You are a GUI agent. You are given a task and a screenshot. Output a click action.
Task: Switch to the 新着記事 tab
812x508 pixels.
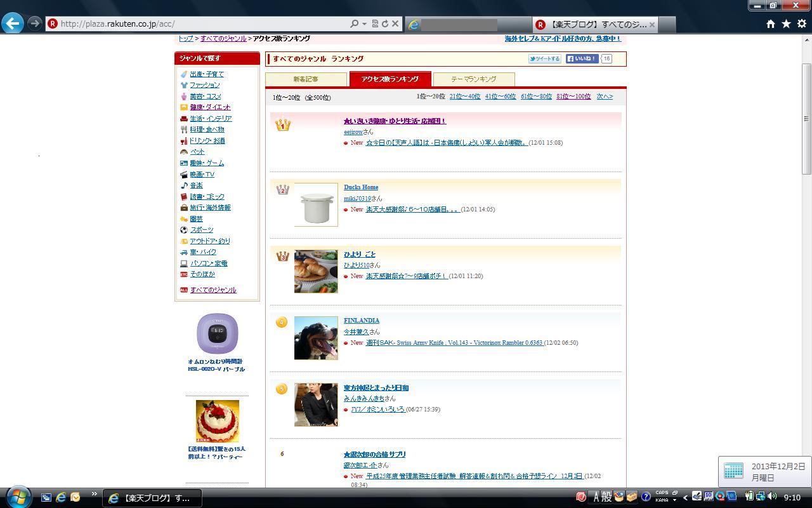click(306, 79)
